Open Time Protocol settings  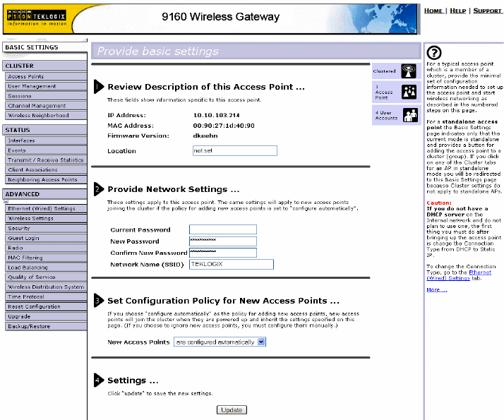click(46, 296)
